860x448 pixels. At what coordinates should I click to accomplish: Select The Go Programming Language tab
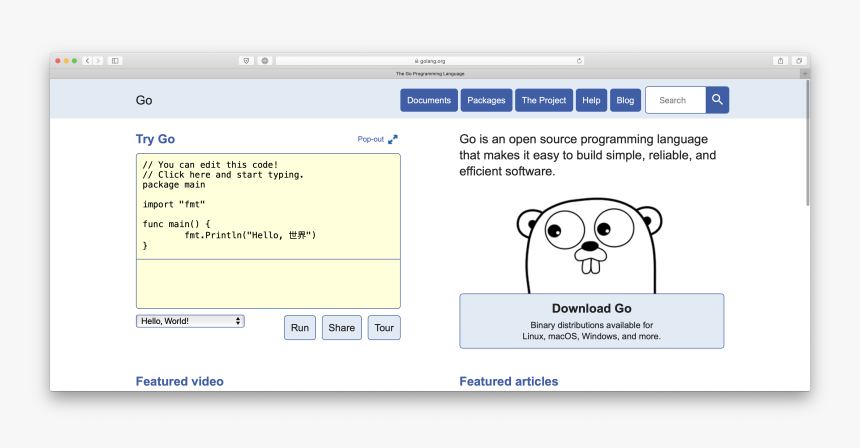[430, 73]
